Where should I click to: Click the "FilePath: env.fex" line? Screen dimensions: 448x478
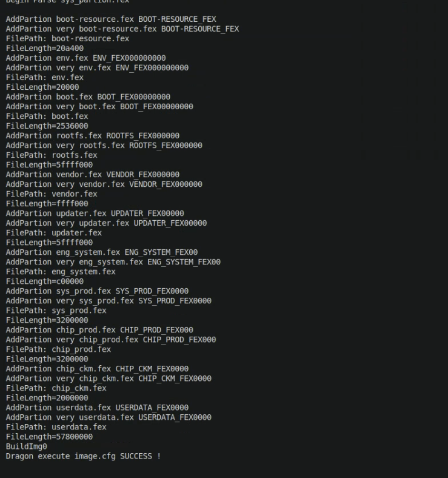(x=45, y=78)
